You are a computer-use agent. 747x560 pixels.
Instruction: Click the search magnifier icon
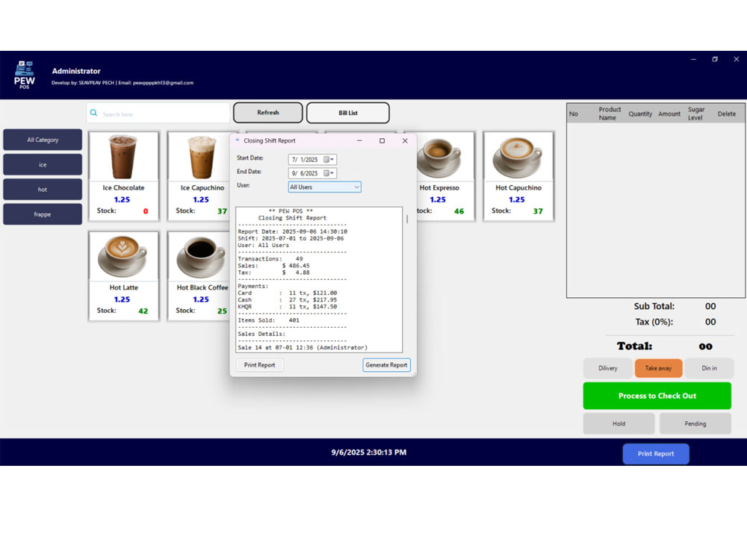[x=94, y=113]
